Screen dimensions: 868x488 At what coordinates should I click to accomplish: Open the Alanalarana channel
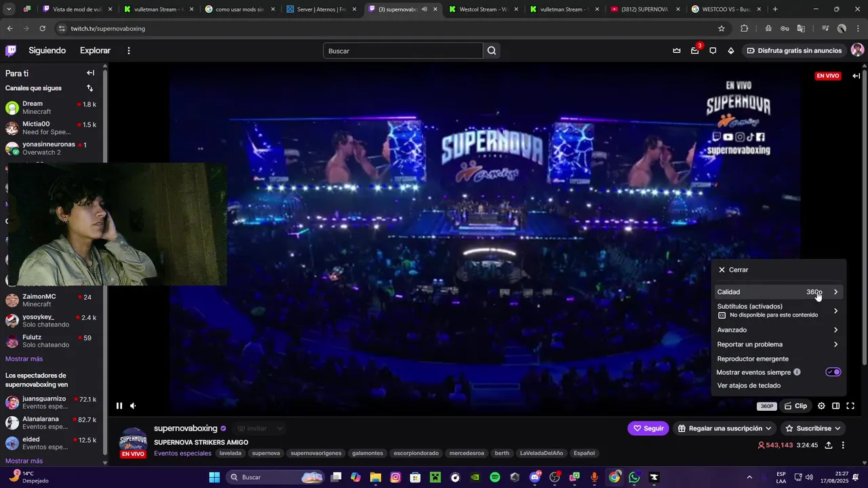pos(51,423)
